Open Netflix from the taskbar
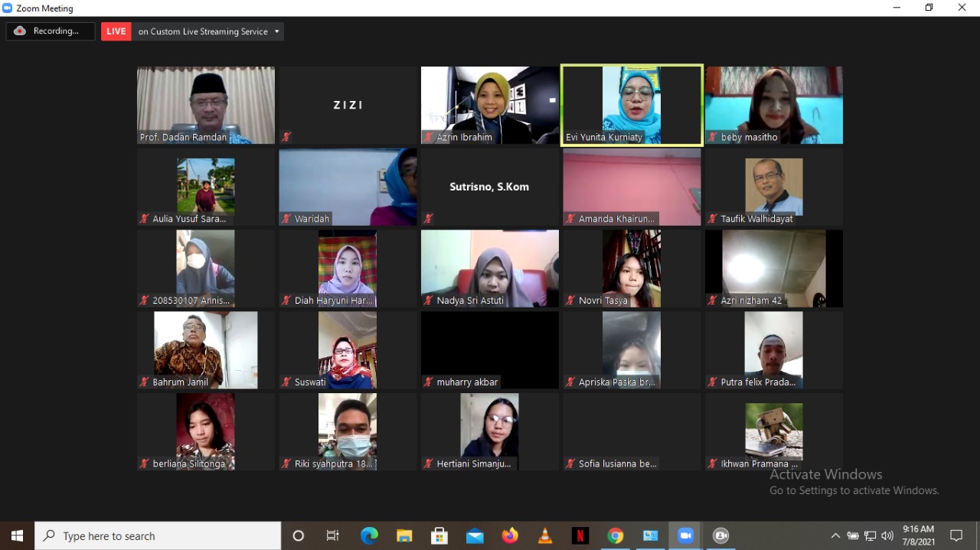This screenshot has height=550, width=980. pyautogui.click(x=580, y=536)
